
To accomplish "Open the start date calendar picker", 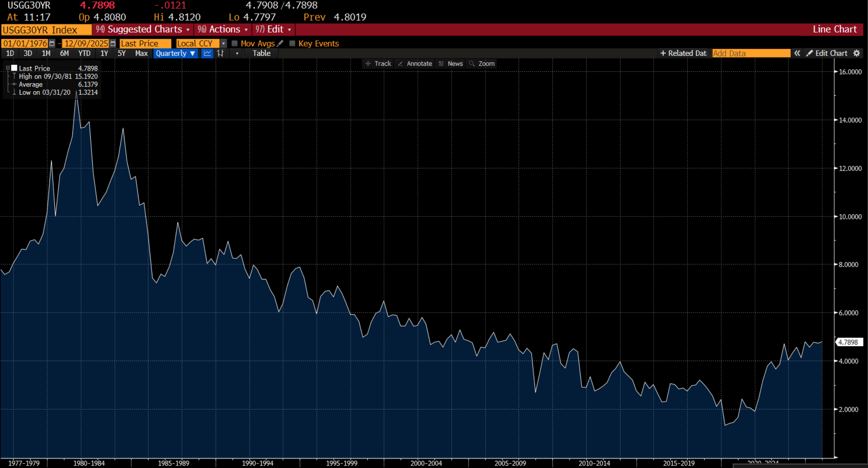I will 52,44.
